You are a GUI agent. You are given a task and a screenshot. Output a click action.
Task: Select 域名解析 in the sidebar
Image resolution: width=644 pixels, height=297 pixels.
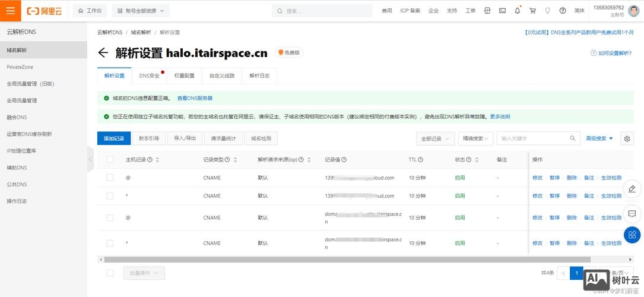point(43,50)
